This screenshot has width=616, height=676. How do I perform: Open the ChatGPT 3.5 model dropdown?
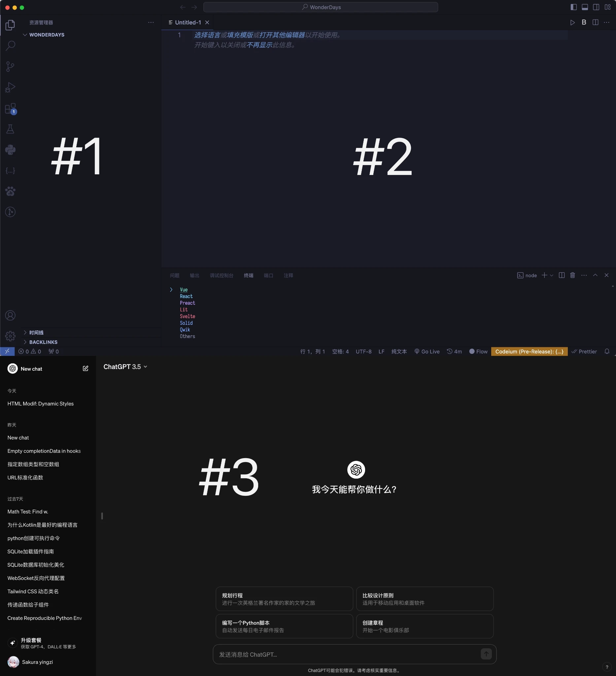pos(125,367)
